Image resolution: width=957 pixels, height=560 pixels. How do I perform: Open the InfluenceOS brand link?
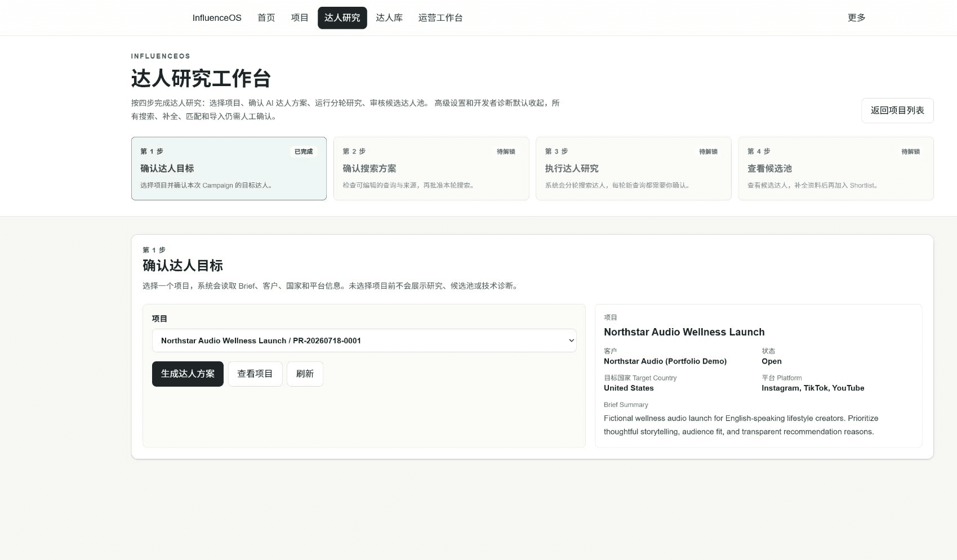217,18
